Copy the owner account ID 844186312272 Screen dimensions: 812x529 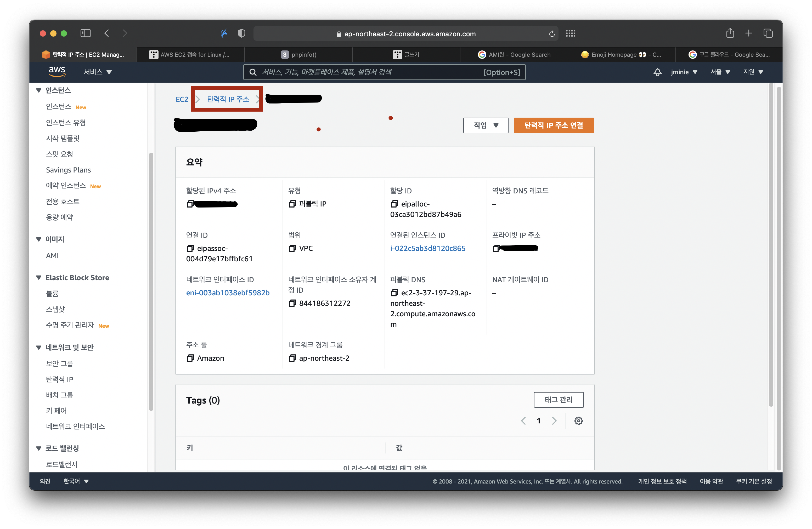click(x=292, y=303)
